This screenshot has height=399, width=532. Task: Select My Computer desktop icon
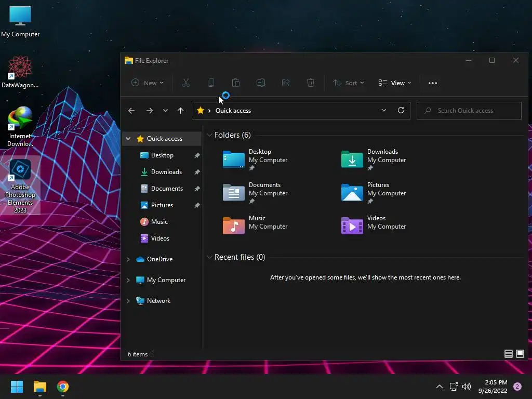pos(20,21)
